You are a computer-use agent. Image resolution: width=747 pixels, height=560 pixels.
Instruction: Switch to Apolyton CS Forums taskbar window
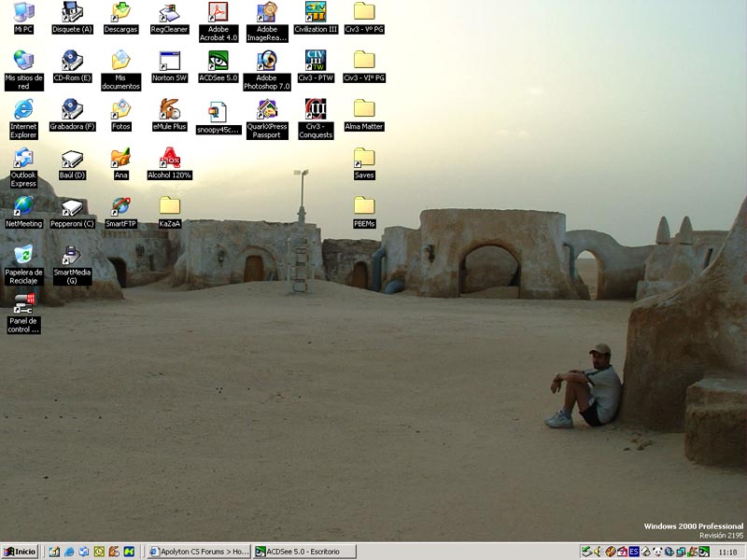(199, 552)
